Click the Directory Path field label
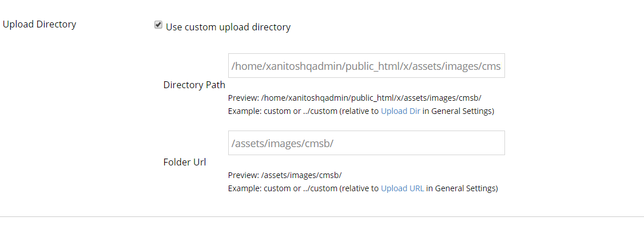The image size is (644, 229). pyautogui.click(x=194, y=85)
